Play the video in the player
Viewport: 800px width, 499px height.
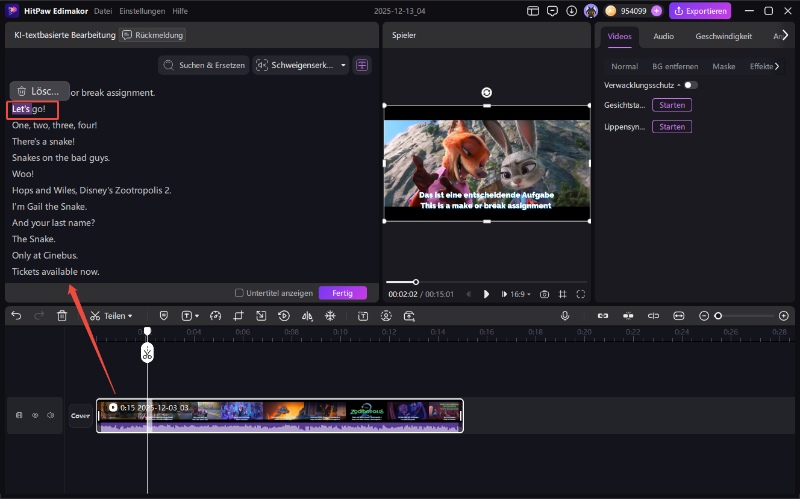point(486,294)
